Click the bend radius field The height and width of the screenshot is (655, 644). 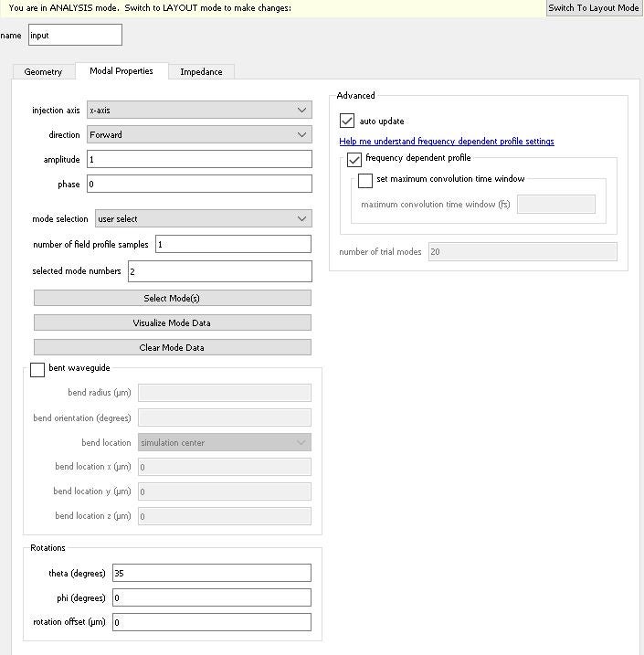pos(225,393)
